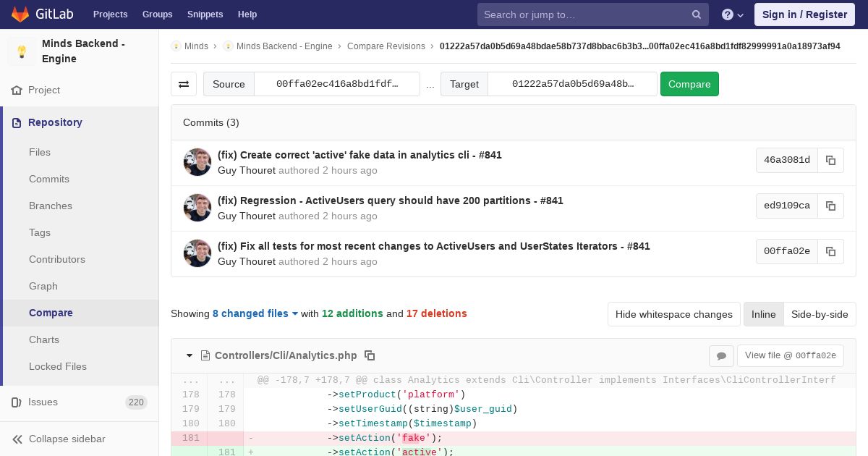Open the Help question-mark menu
Viewport: 868px width, 456px height.
click(733, 14)
